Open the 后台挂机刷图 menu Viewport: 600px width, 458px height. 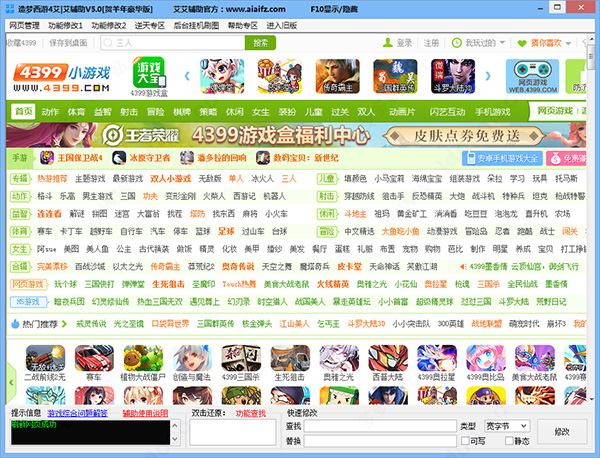(x=196, y=26)
